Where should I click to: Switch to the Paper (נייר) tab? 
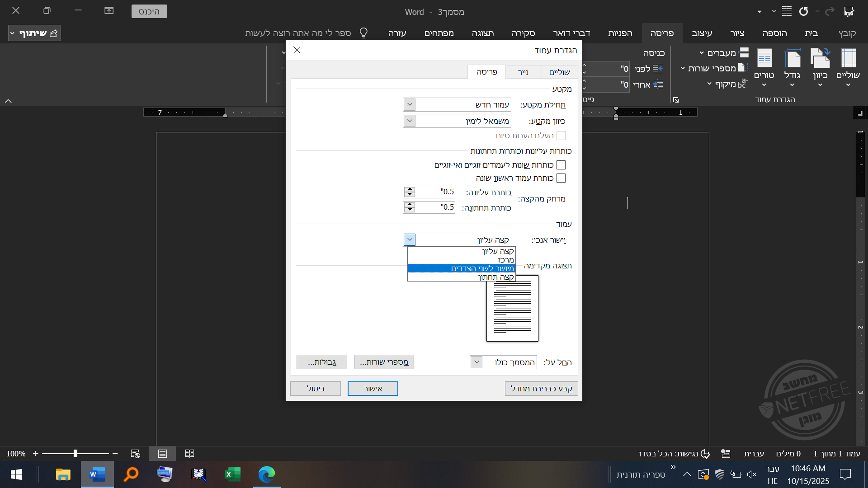(x=523, y=72)
